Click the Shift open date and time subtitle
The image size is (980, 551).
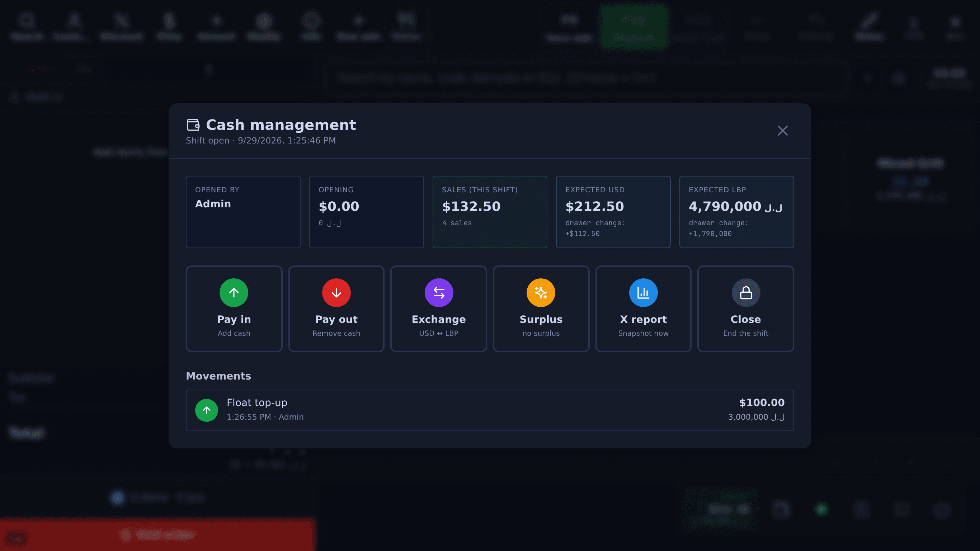pyautogui.click(x=260, y=140)
